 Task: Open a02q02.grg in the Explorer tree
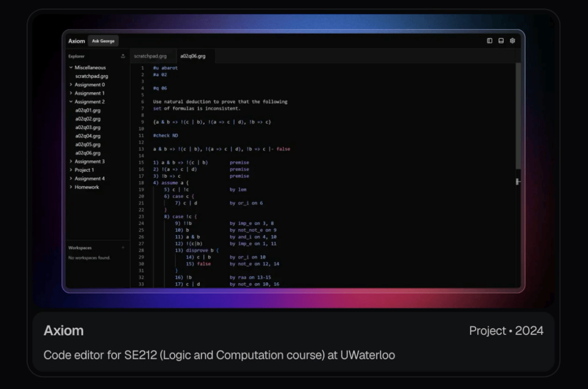click(88, 119)
